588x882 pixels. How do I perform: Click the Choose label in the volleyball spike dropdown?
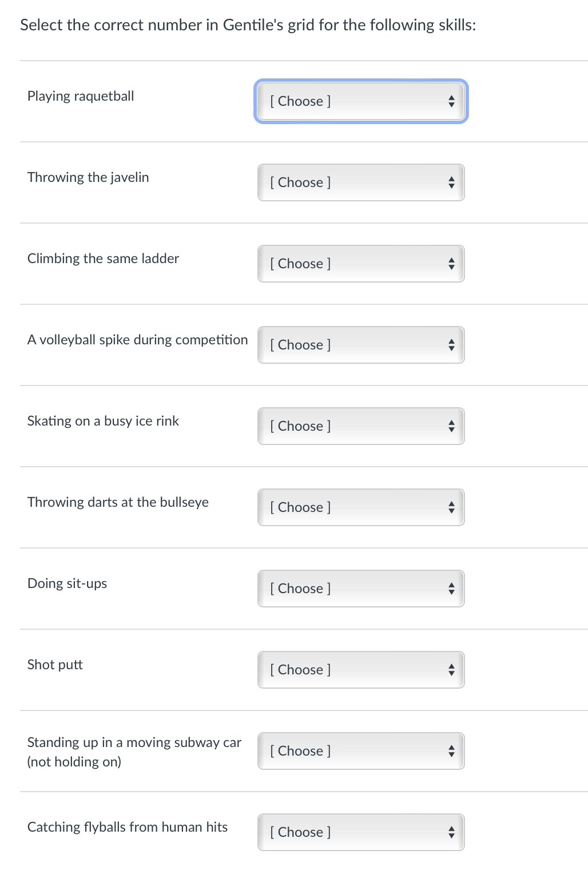click(300, 344)
